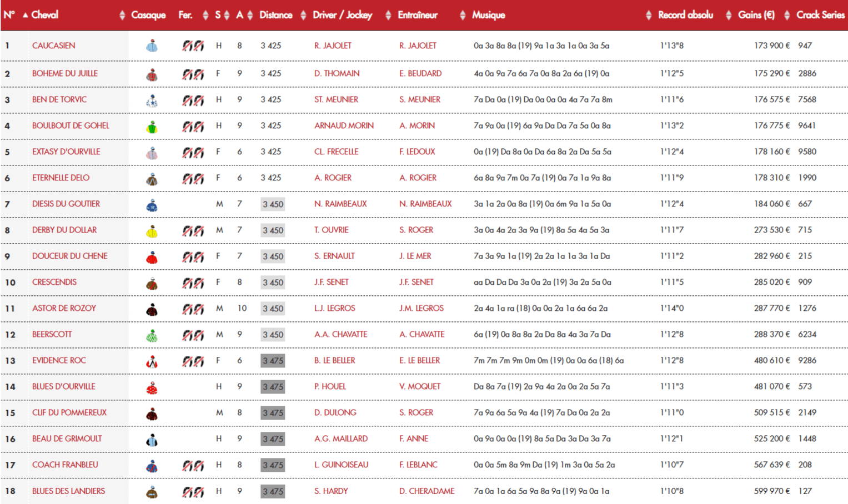Click the dark casaque icon for ASTOR DE ROZOY
848x504 pixels.
point(152,309)
